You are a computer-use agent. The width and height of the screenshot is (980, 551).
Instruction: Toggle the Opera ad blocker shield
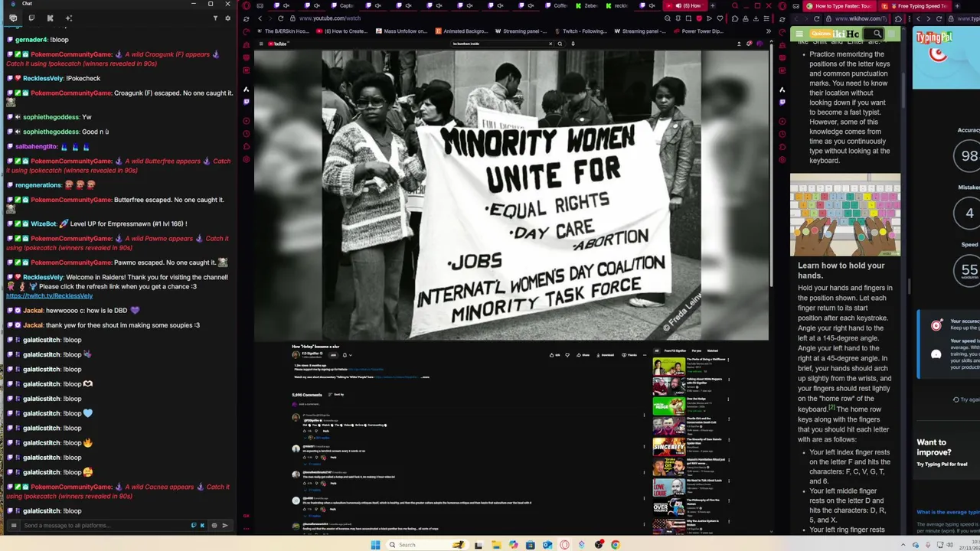[x=698, y=18]
